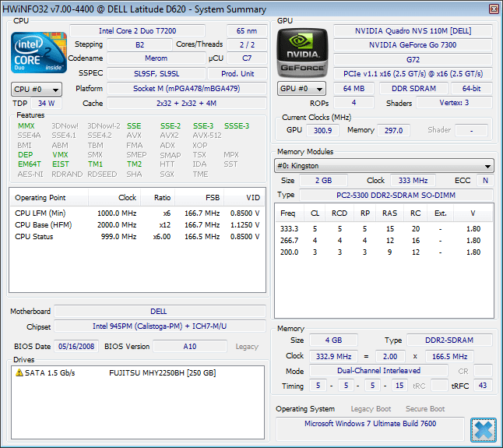The image size is (503, 448).
Task: Click the MMX feature label
Action: [x=26, y=125]
